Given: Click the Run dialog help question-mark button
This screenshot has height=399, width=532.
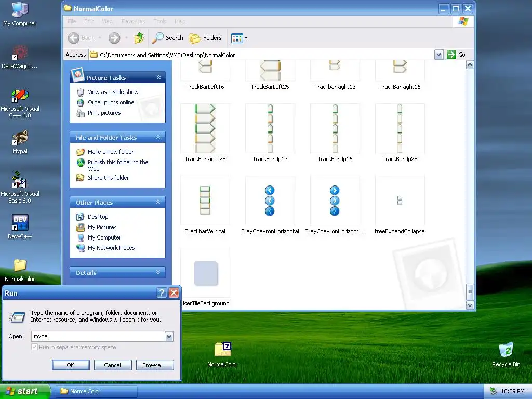Looking at the screenshot, I should pos(162,293).
